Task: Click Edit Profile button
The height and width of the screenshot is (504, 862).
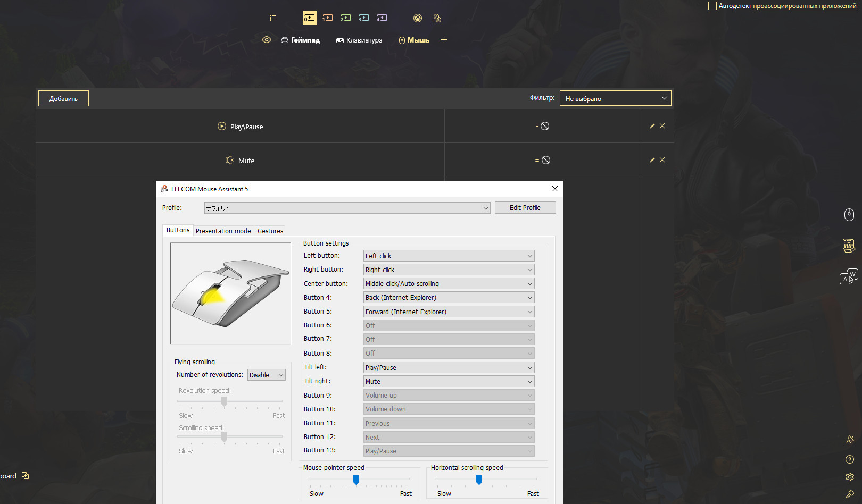Action: pyautogui.click(x=525, y=208)
